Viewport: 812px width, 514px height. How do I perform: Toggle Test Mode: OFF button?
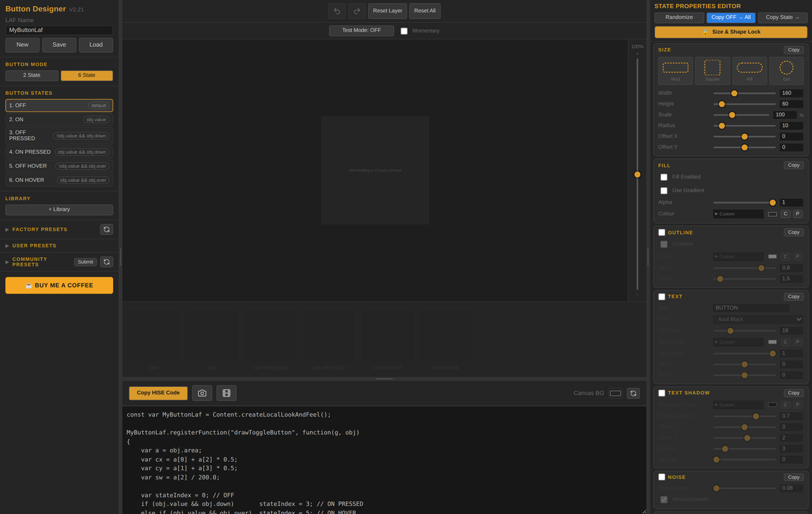pyautogui.click(x=361, y=30)
